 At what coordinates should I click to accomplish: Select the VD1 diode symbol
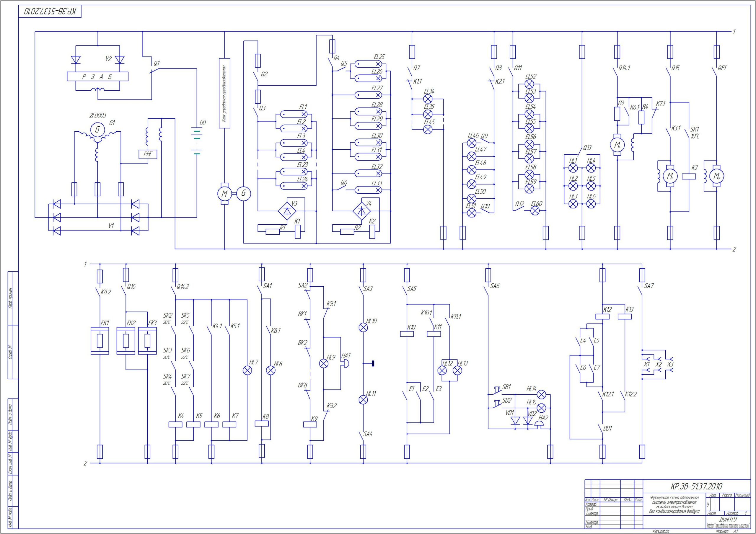tap(515, 420)
